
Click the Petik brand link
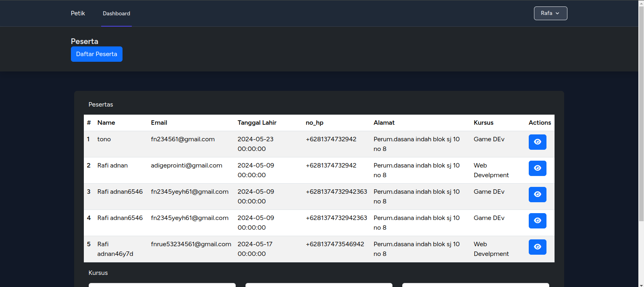point(78,13)
